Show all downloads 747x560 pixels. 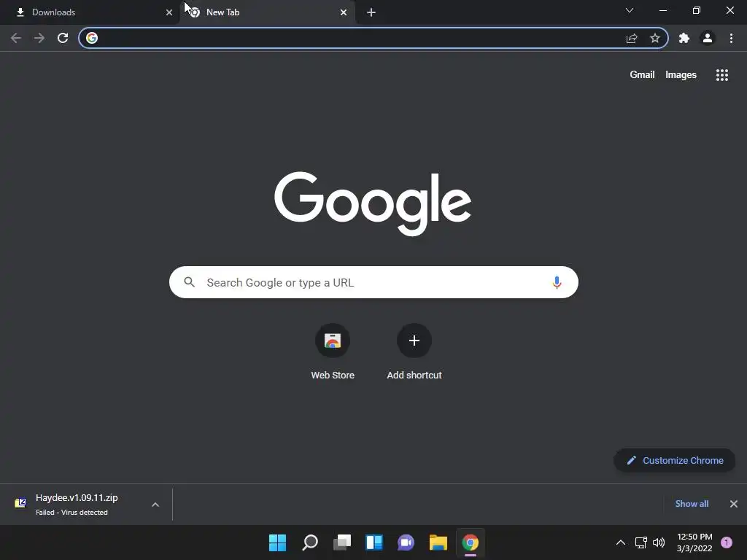[x=692, y=504]
